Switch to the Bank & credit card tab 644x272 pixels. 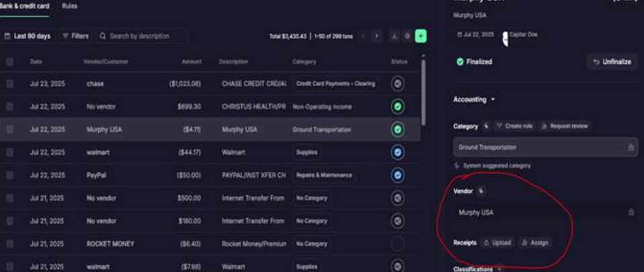25,7
